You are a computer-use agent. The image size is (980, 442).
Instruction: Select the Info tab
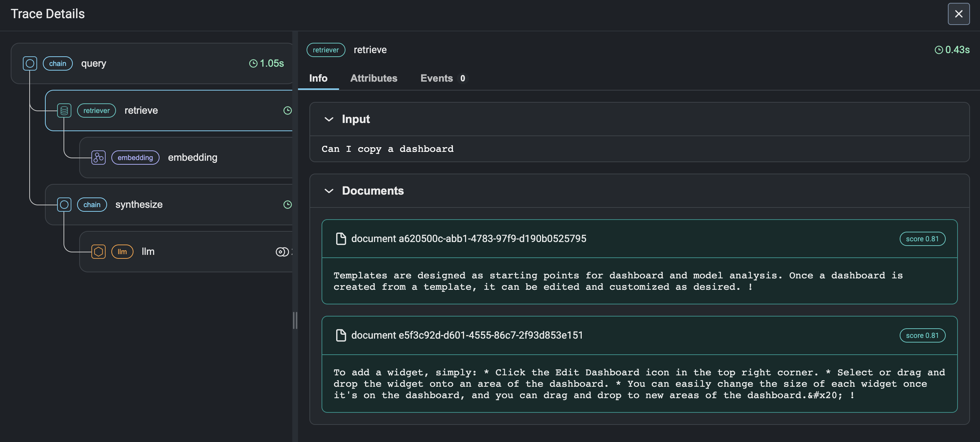click(x=318, y=78)
